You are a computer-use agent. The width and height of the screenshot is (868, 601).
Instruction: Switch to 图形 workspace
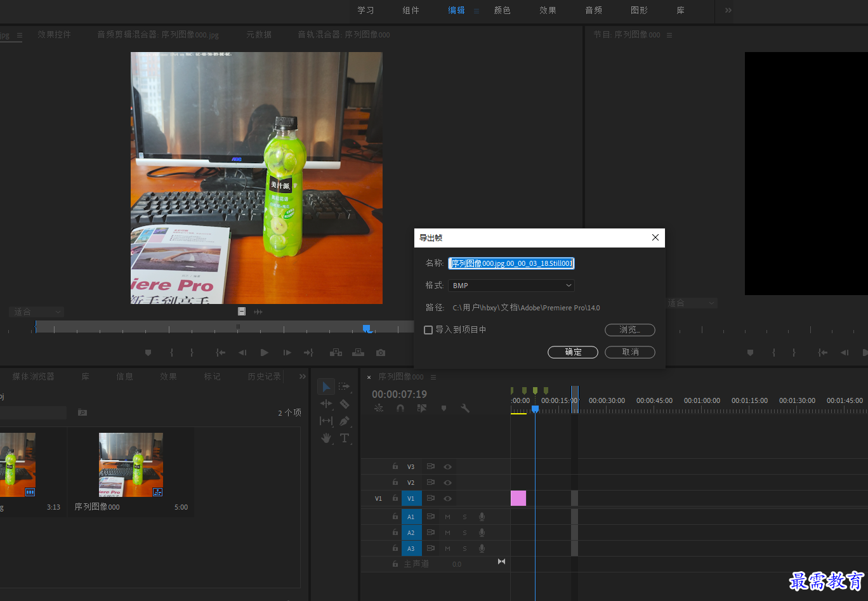click(639, 10)
